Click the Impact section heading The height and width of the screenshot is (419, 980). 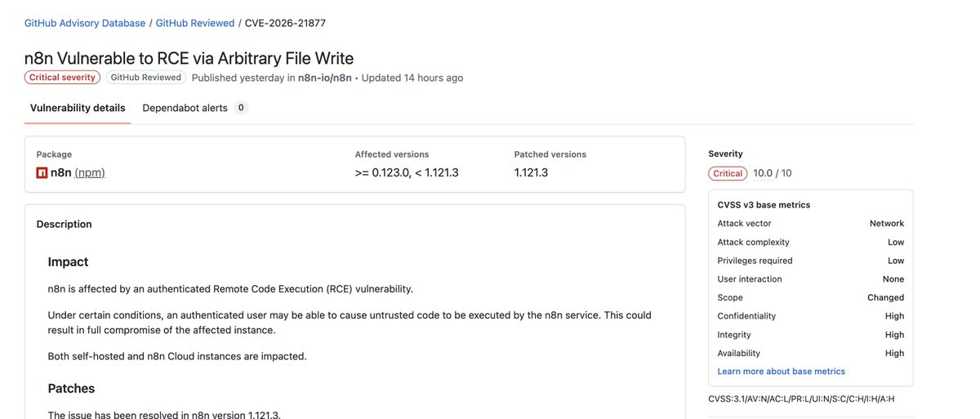click(68, 261)
